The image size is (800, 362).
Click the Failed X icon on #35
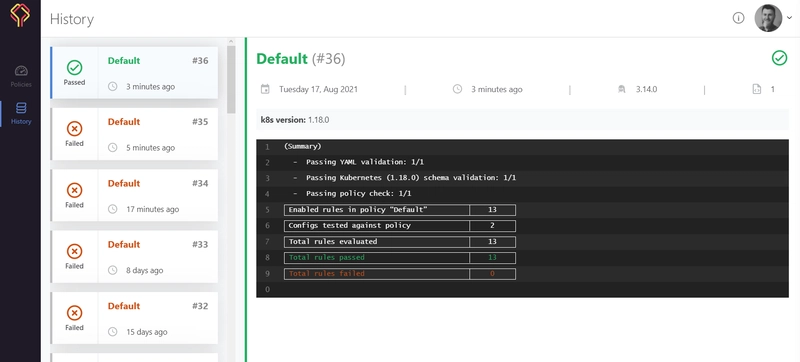click(x=74, y=128)
